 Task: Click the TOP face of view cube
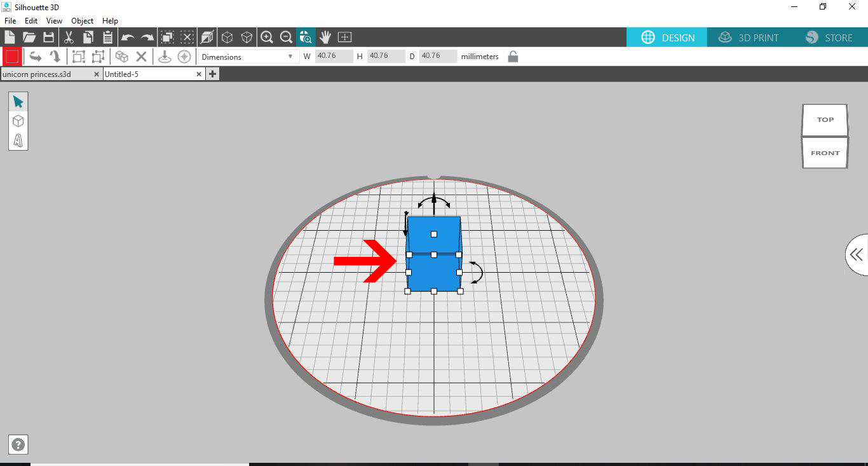pos(825,120)
